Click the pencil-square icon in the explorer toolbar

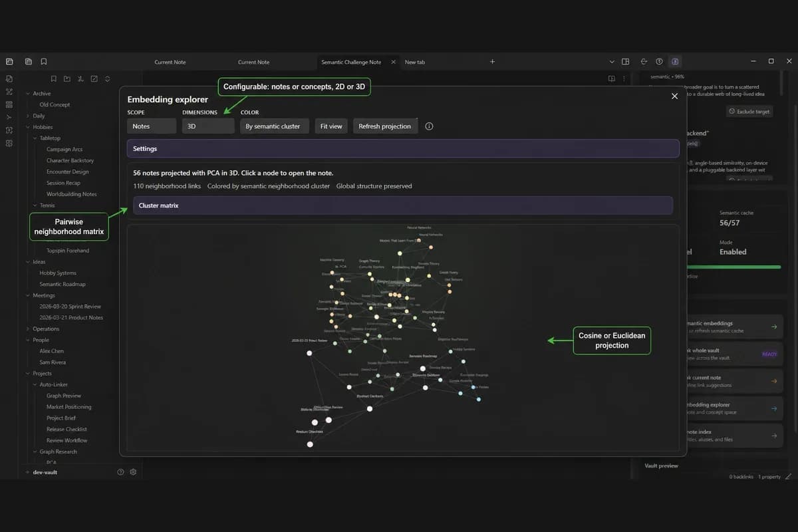tap(94, 79)
